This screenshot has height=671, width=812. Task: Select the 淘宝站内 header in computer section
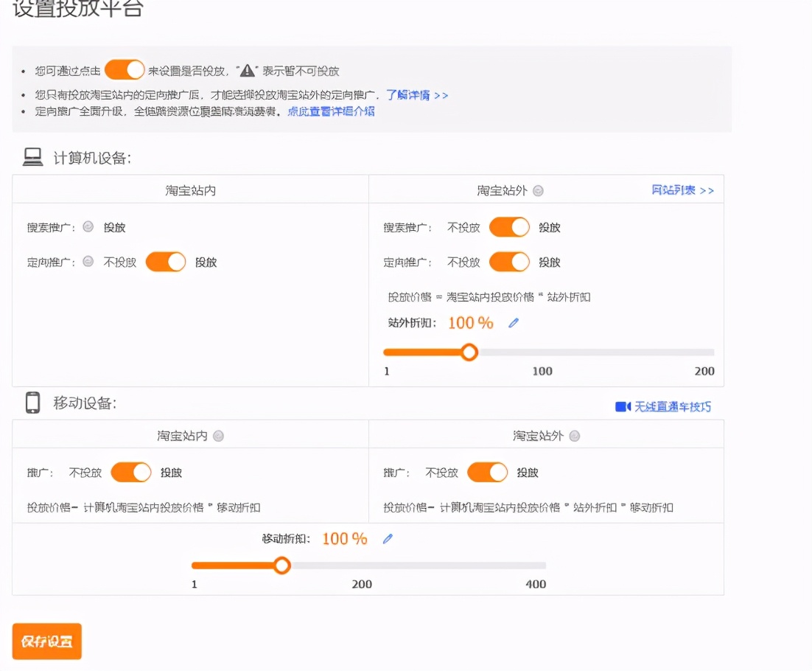click(x=189, y=190)
